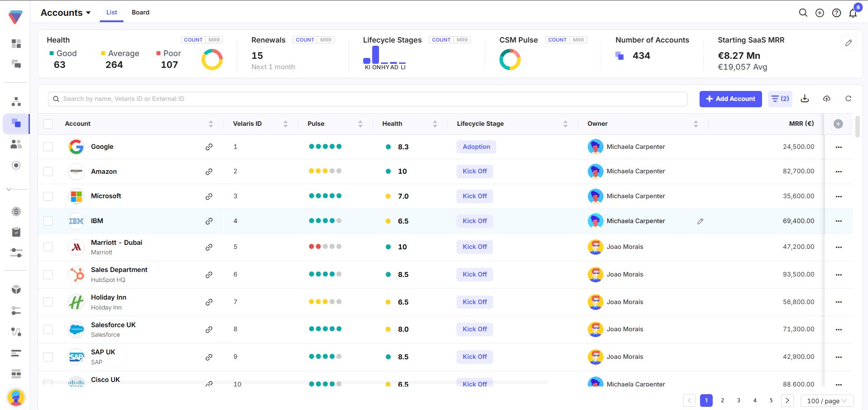Check the IBM account checkbox

click(48, 221)
